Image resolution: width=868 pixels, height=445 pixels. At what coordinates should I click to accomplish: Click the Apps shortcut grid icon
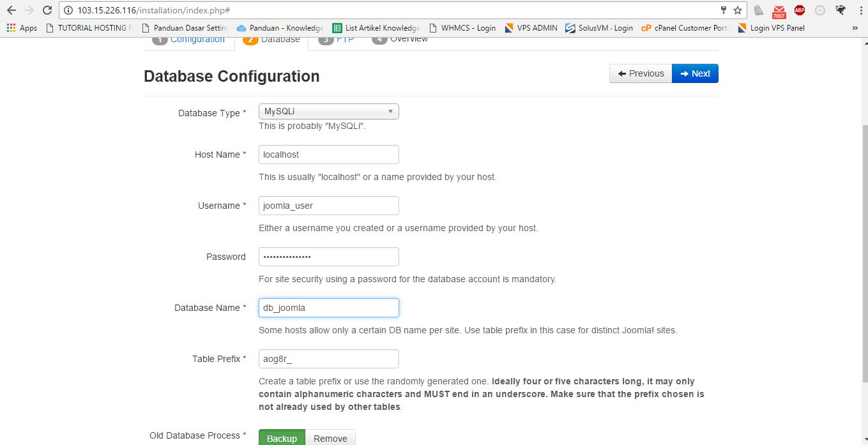[x=11, y=27]
